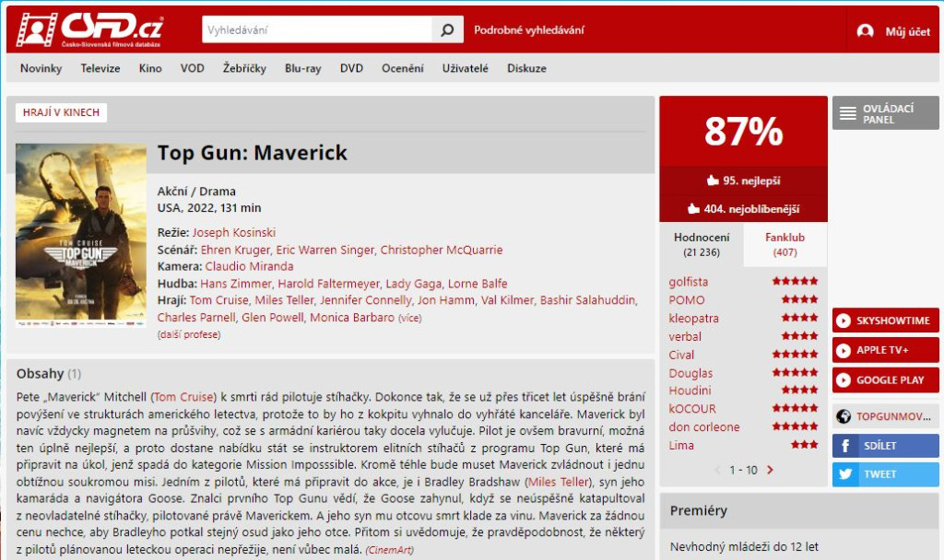Open Miles Teller link in synopsis
This screenshot has width=944, height=560.
pos(558,482)
